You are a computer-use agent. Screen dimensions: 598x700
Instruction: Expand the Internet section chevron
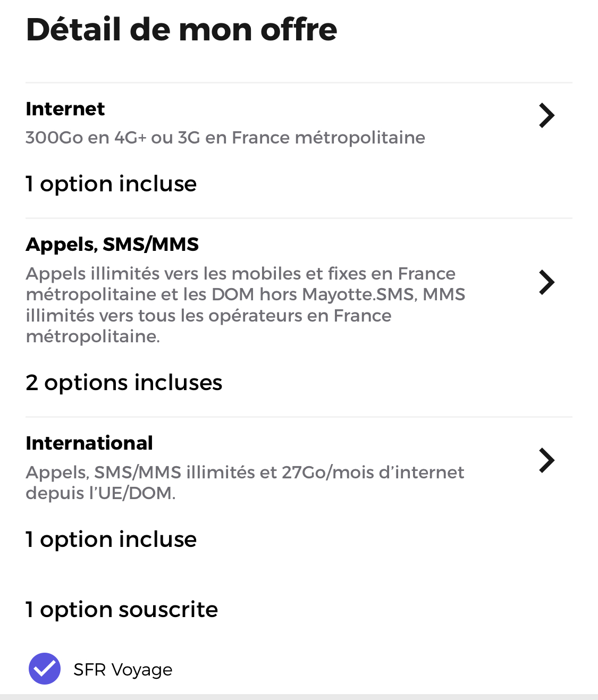point(546,115)
